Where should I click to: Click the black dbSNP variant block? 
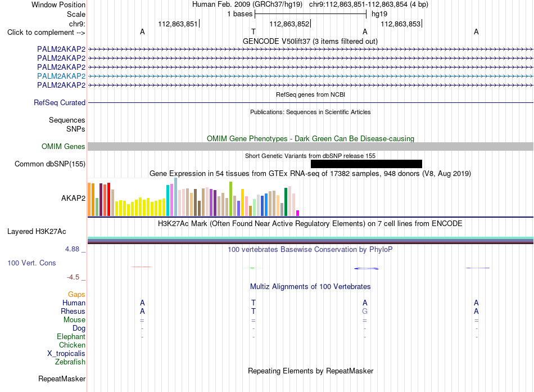tap(366, 164)
